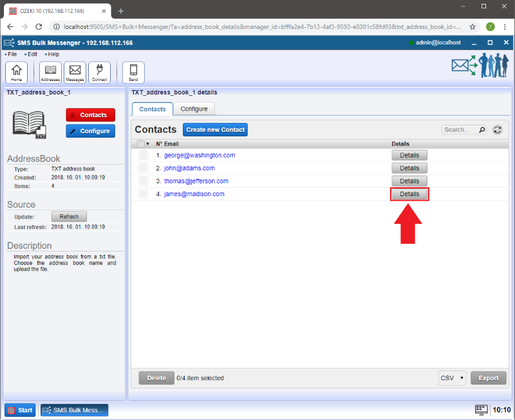
Task: Open the File menu
Action: point(12,54)
